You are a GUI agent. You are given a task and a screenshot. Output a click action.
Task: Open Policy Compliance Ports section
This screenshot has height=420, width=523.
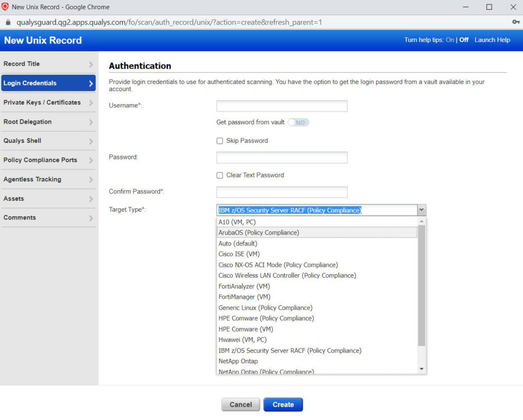tap(48, 160)
